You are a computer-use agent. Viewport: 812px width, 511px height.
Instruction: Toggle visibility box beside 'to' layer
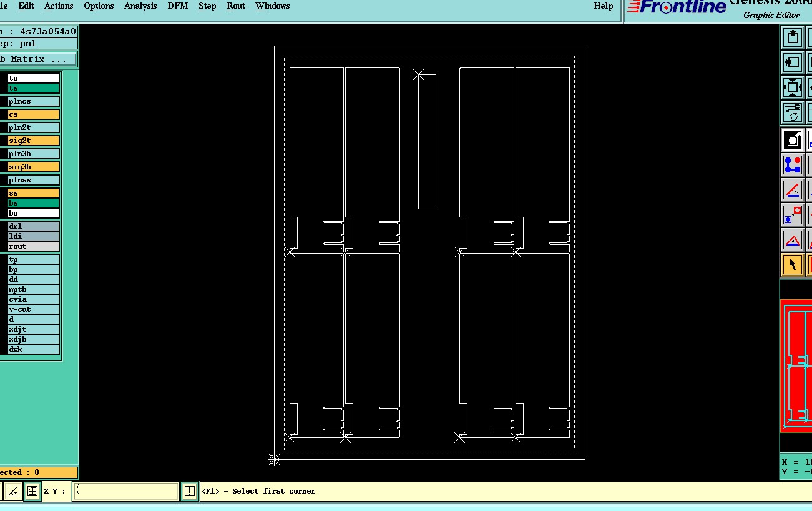pyautogui.click(x=3, y=78)
